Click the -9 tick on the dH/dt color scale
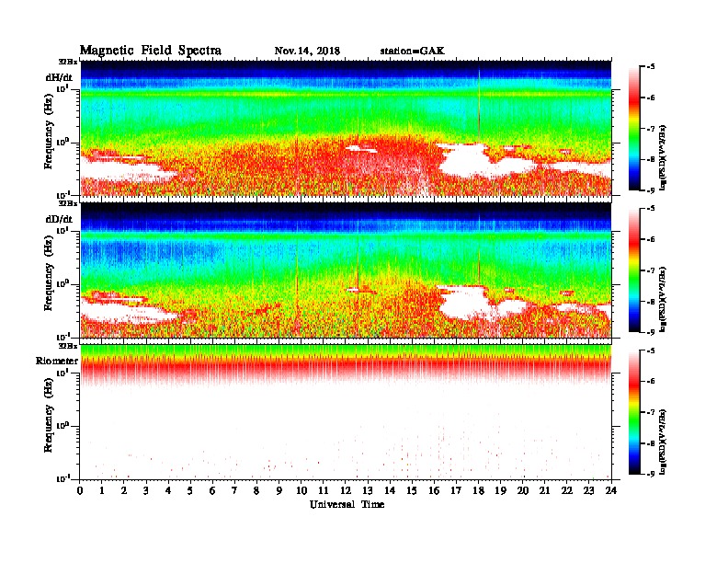Image resolution: width=728 pixels, height=563 pixels. 651,190
